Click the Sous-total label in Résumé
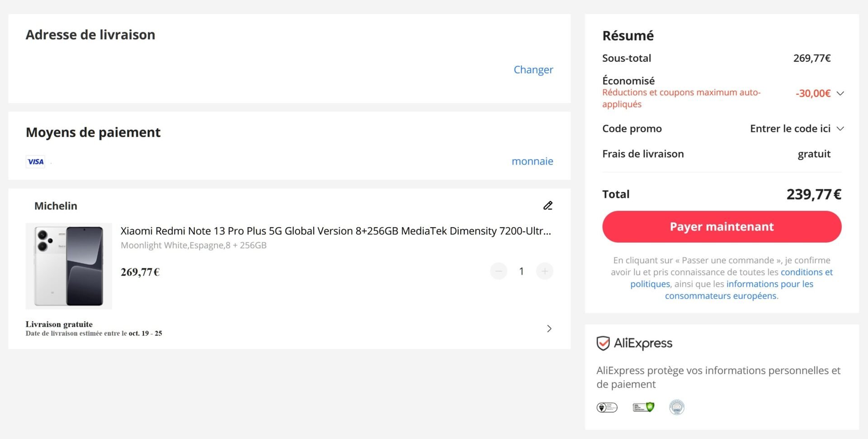The image size is (868, 439). point(627,58)
